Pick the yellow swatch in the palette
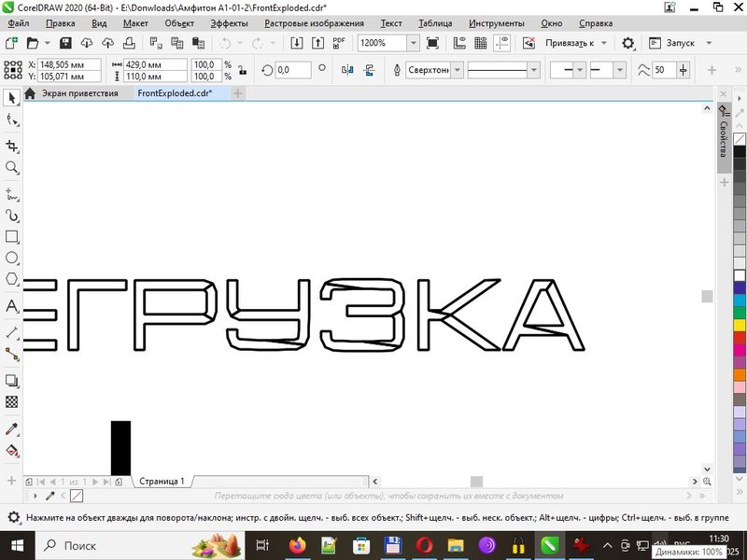Viewport: 747px width, 560px height. tap(740, 325)
